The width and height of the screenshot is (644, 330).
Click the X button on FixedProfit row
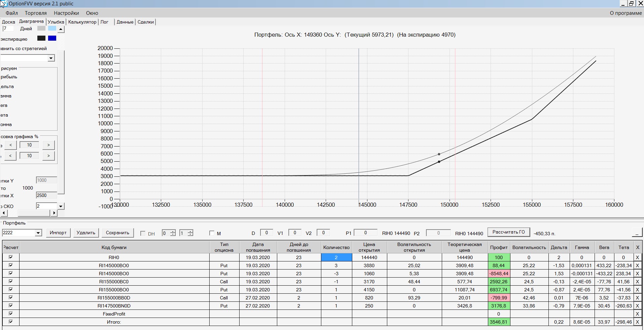click(637, 314)
